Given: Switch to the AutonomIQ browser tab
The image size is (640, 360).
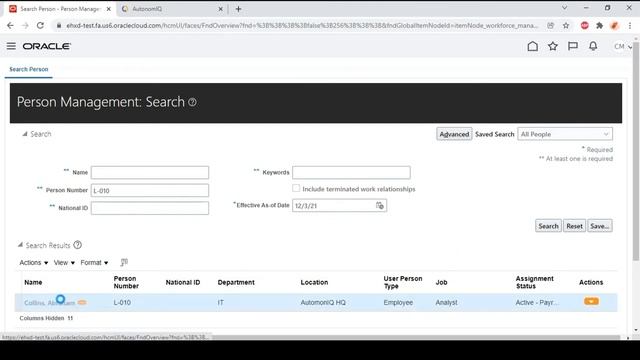Looking at the screenshot, I should [171, 9].
